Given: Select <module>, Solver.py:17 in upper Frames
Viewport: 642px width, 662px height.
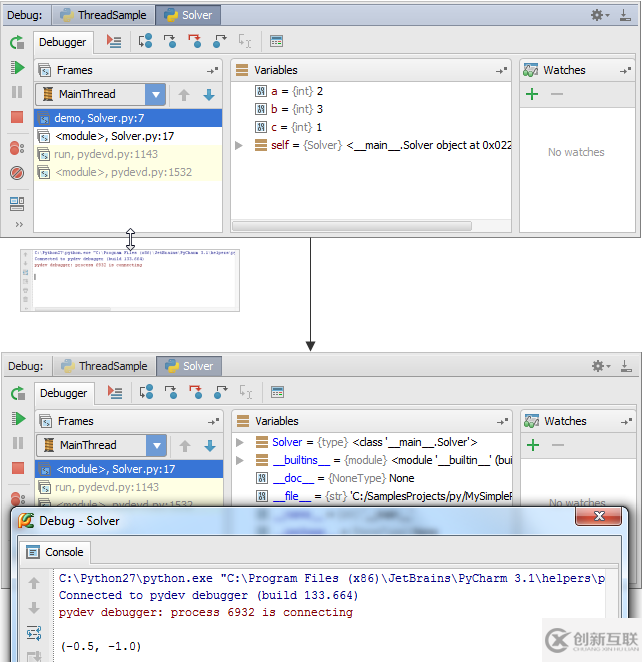Looking at the screenshot, I should point(128,136).
